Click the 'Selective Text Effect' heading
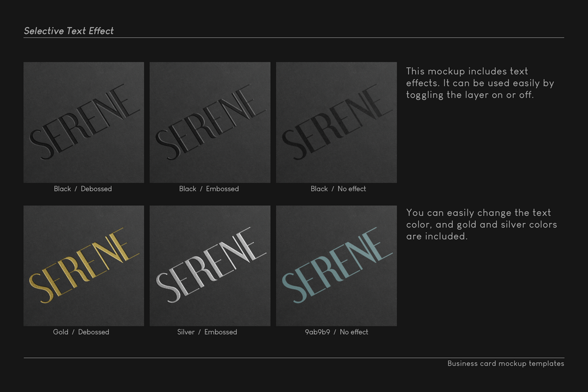 tap(68, 31)
